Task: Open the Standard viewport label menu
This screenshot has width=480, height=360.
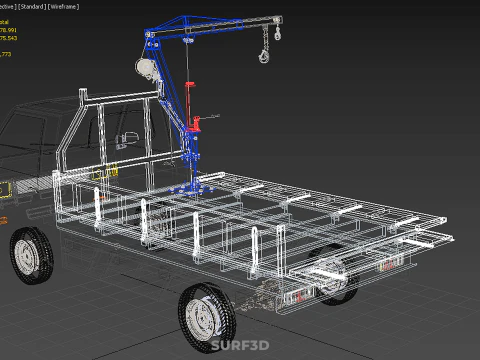Action: point(31,7)
